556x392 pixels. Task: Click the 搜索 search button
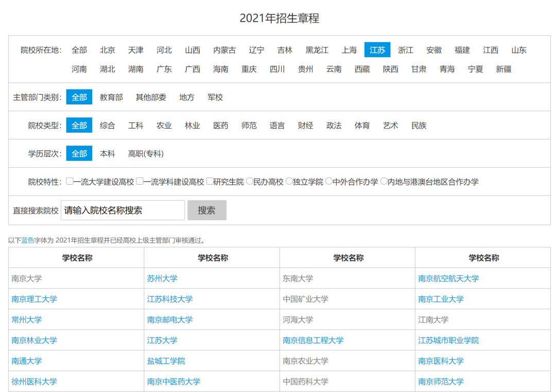[206, 210]
